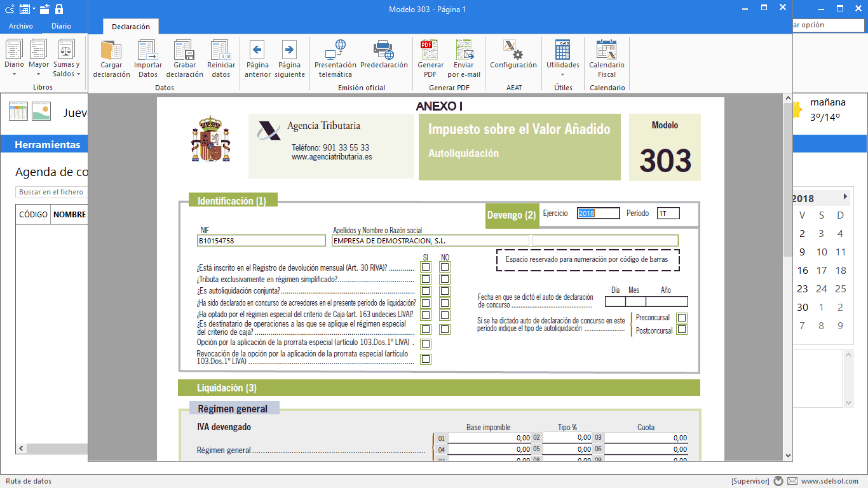This screenshot has width=868, height=488.
Task: Check NO for criterio de Caja option
Action: [445, 315]
